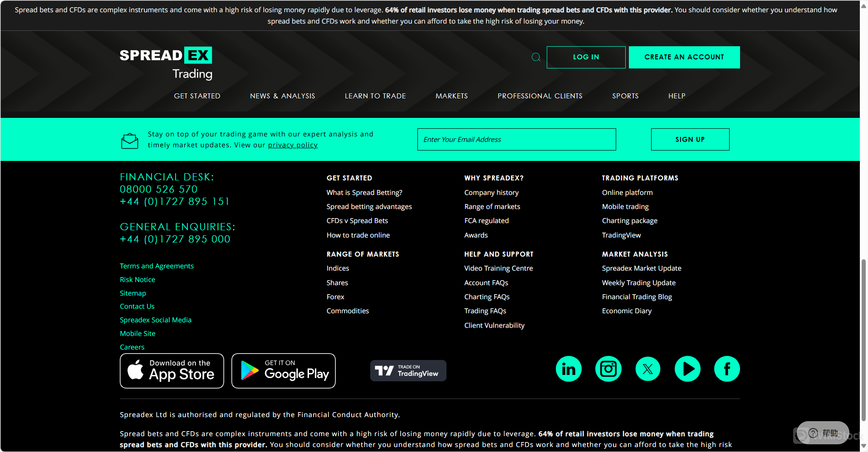
Task: Click the LOG IN button
Action: click(586, 57)
